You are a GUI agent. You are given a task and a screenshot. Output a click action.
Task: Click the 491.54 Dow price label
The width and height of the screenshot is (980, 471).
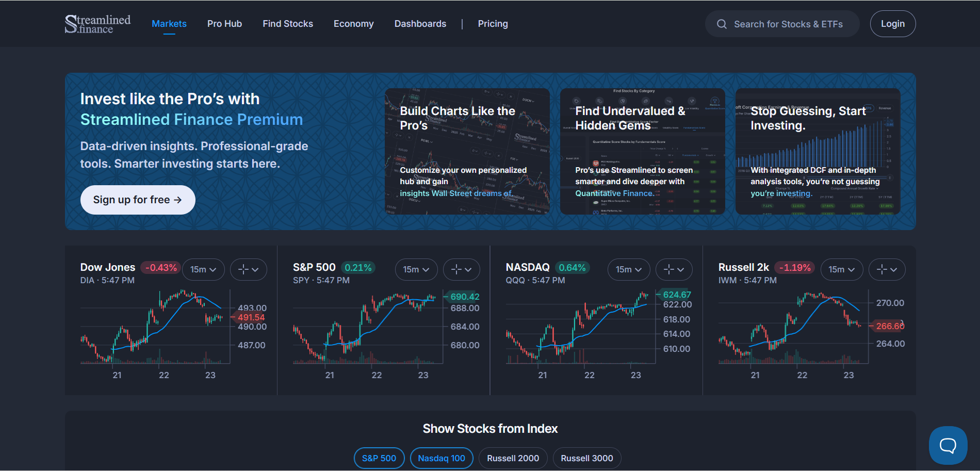point(251,317)
